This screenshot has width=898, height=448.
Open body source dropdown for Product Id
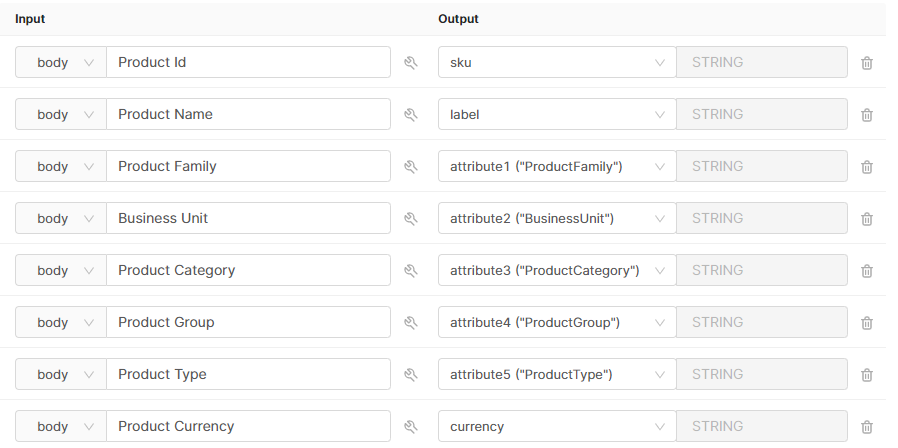[x=61, y=62]
